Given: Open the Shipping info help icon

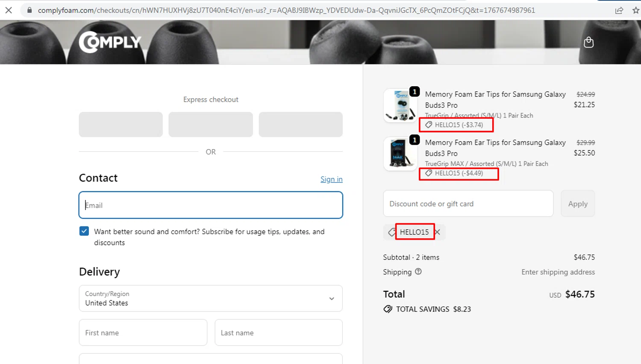Looking at the screenshot, I should pyautogui.click(x=418, y=271).
